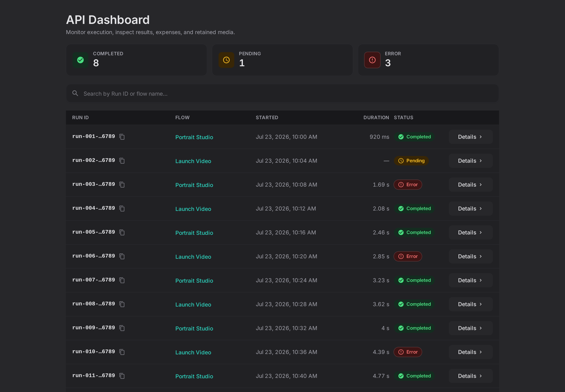Focus the Run ID or flow name search field
The image size is (565, 392).
(282, 93)
